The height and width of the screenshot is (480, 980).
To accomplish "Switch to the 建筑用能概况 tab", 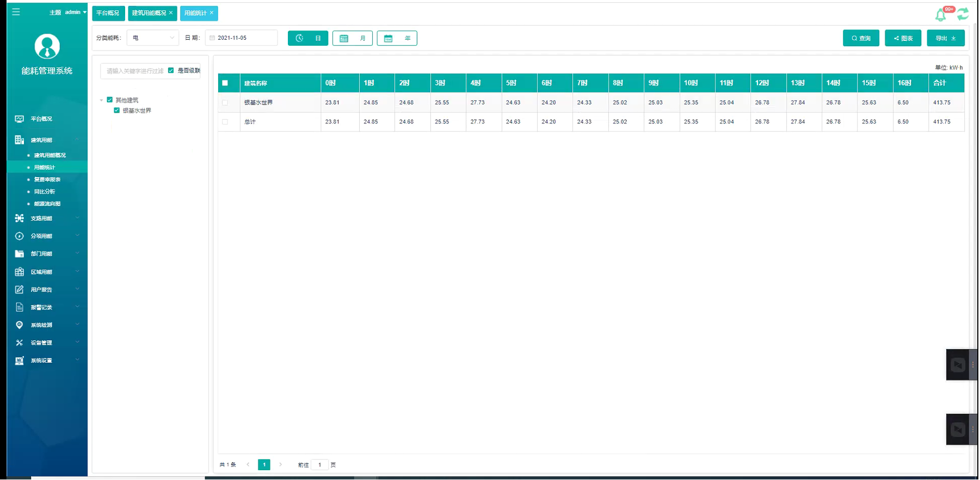I will click(x=149, y=13).
